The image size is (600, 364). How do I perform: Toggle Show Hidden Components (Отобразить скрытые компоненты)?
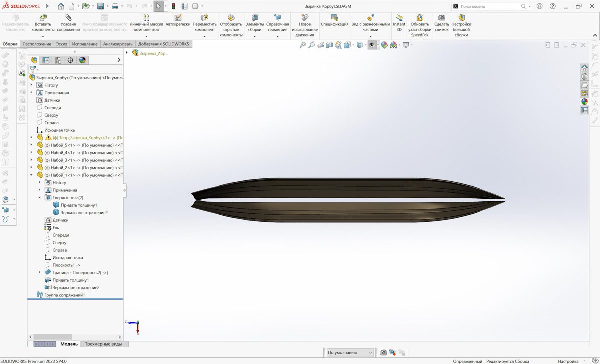tap(231, 18)
